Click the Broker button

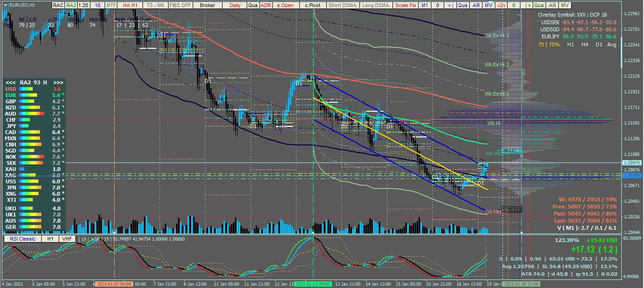pyautogui.click(x=207, y=5)
